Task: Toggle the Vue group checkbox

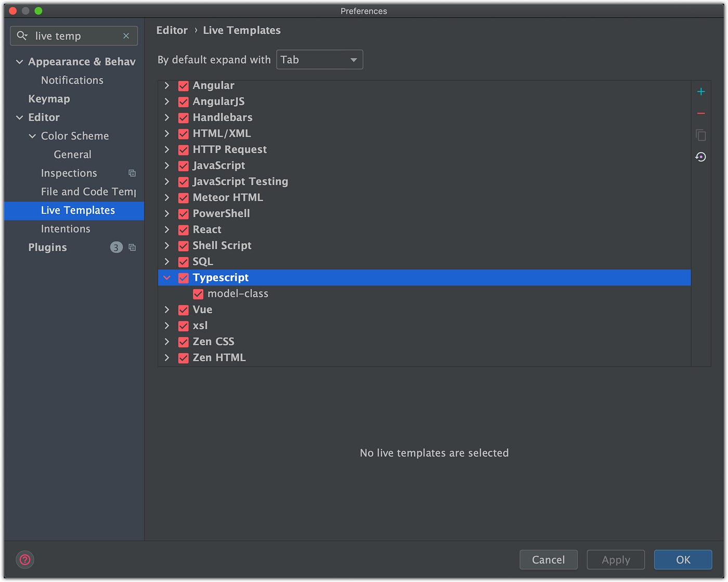Action: (184, 310)
